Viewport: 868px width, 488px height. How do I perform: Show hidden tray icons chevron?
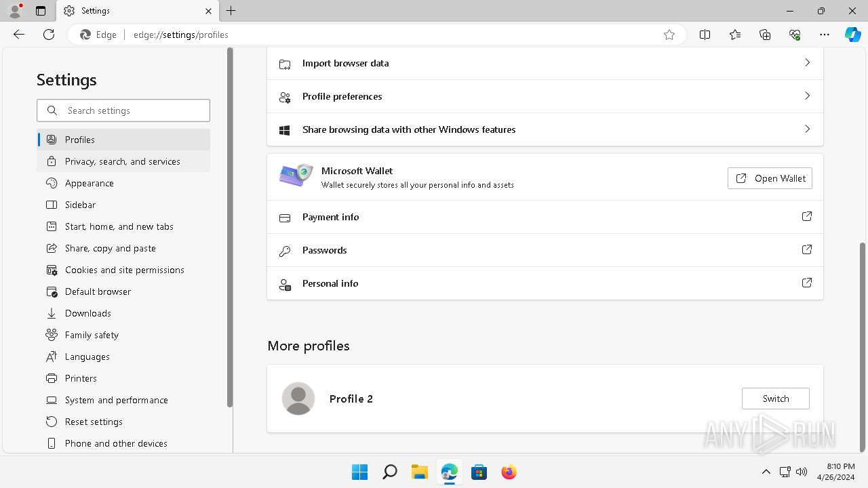[766, 472]
